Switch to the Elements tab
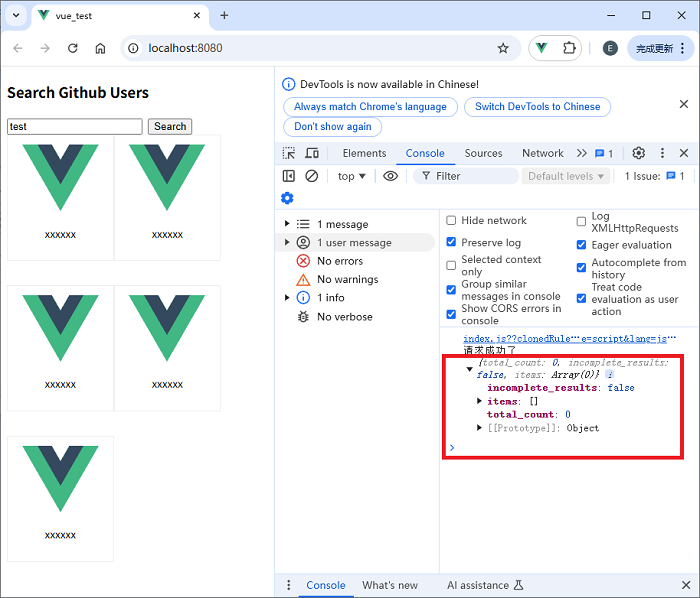The width and height of the screenshot is (700, 598). [x=364, y=153]
